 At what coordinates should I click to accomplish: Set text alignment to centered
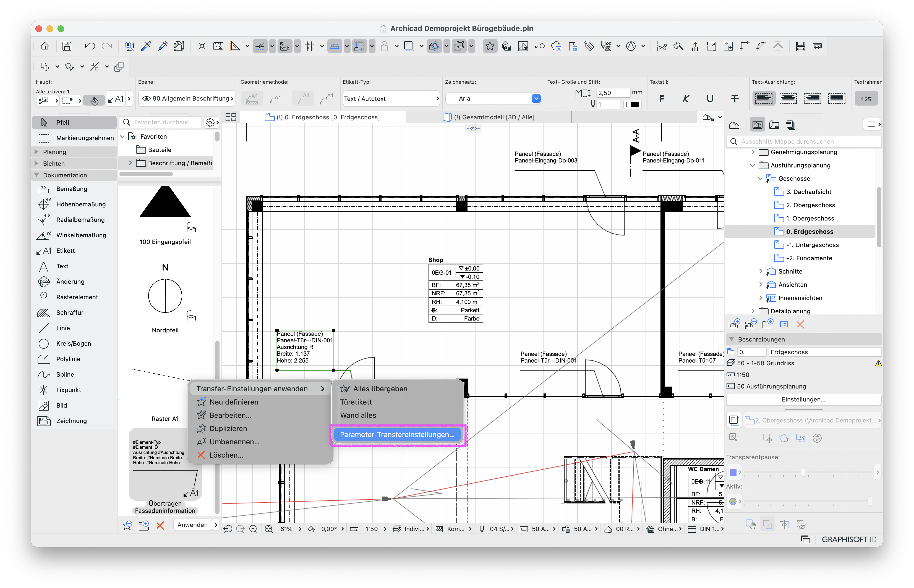(x=788, y=99)
